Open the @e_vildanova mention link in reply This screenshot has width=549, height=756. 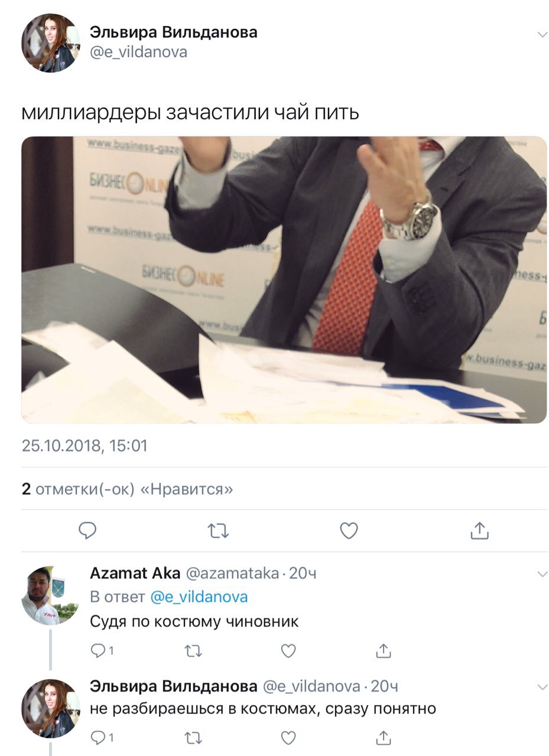point(199,597)
